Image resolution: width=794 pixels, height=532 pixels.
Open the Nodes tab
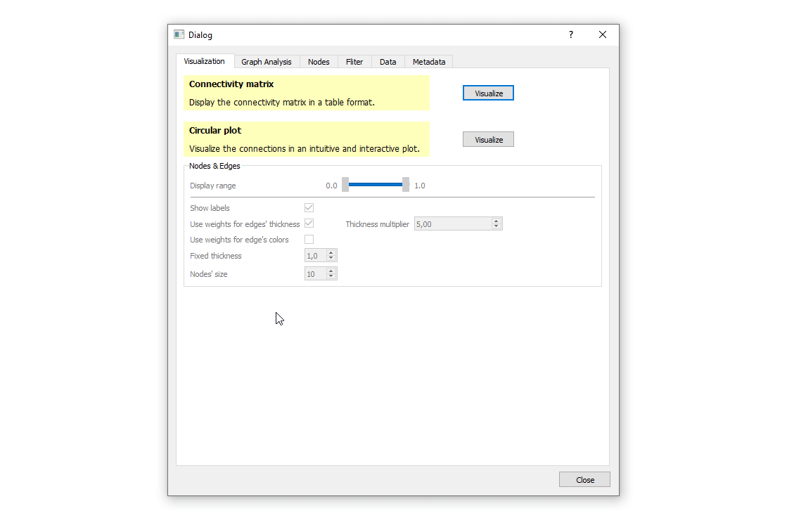point(319,62)
